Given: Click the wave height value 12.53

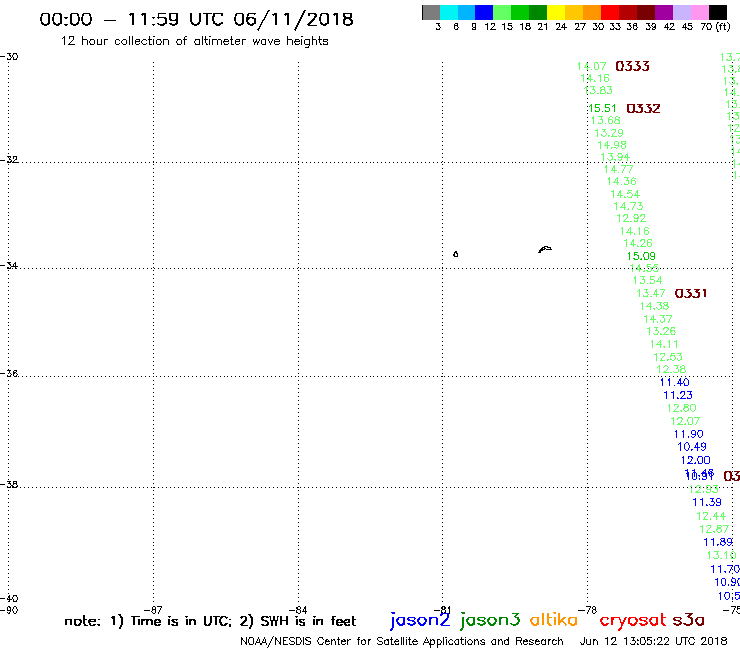Looking at the screenshot, I should click(668, 357).
